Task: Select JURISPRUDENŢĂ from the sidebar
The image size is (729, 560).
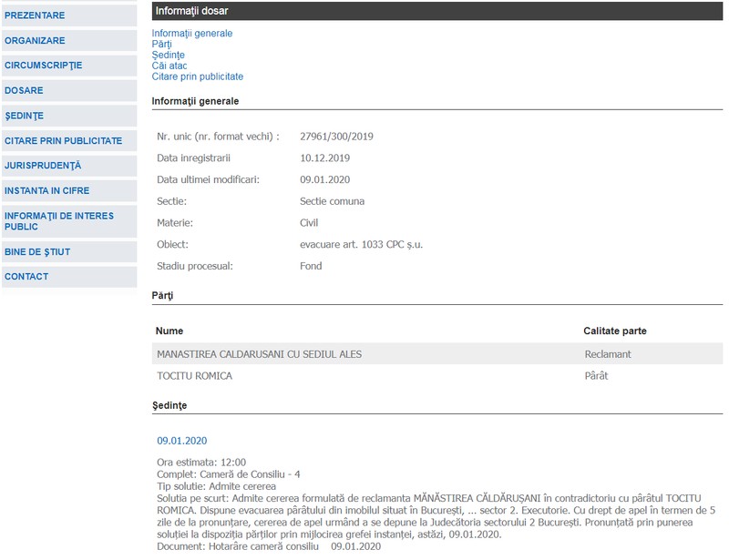Action: pyautogui.click(x=69, y=166)
